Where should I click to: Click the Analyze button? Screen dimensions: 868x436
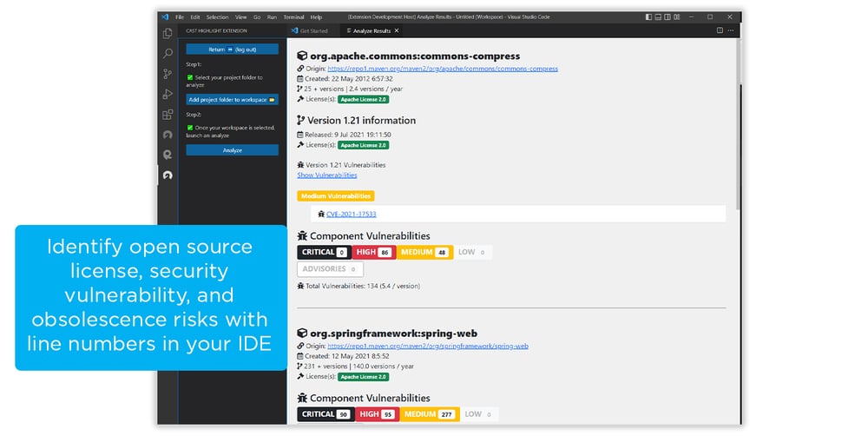point(232,150)
